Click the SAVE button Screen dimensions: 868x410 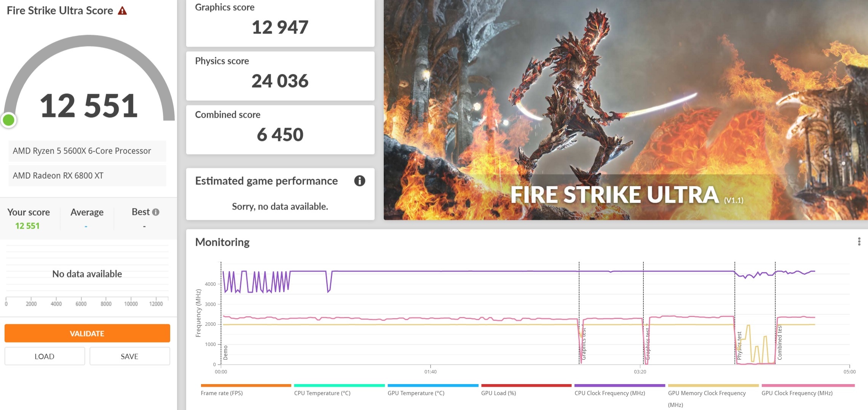pos(129,356)
